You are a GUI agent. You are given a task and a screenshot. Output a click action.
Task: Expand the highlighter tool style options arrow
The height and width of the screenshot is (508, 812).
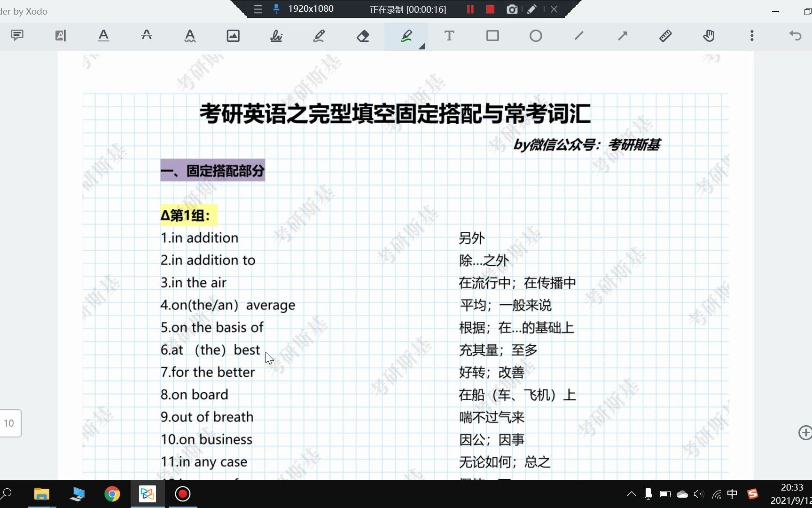click(x=422, y=46)
